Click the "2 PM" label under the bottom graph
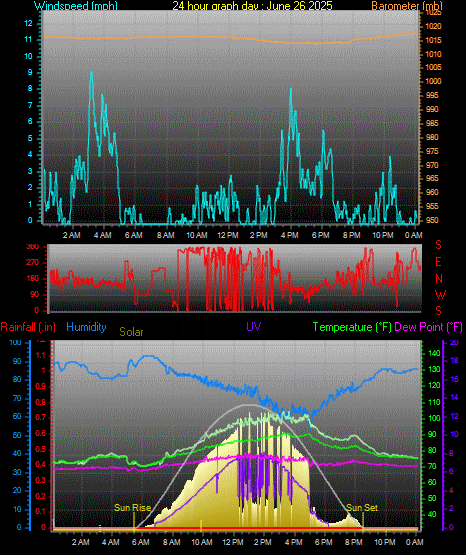Viewport: 466px width, 555px height. (263, 542)
